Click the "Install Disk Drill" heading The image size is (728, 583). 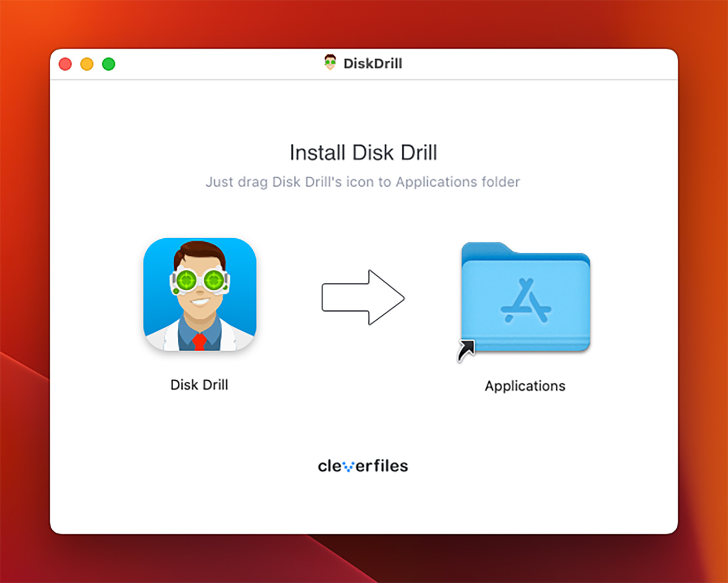coord(363,153)
